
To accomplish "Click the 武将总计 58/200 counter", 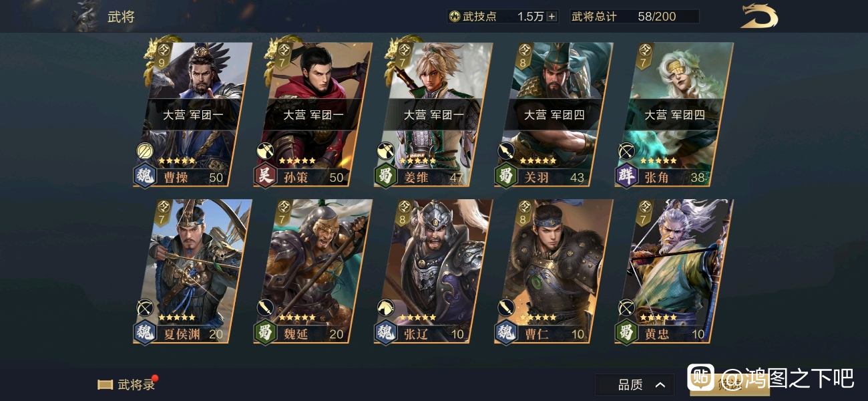I will point(634,17).
